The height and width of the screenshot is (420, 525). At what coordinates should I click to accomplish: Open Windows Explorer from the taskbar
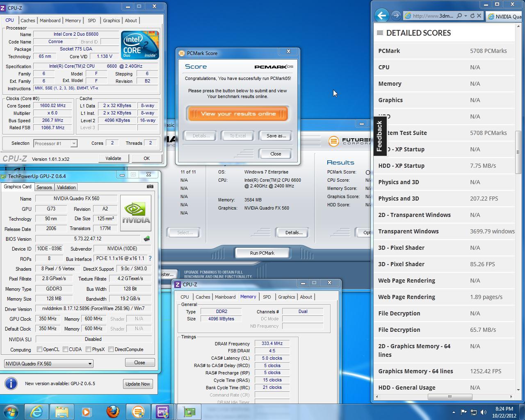(62, 412)
